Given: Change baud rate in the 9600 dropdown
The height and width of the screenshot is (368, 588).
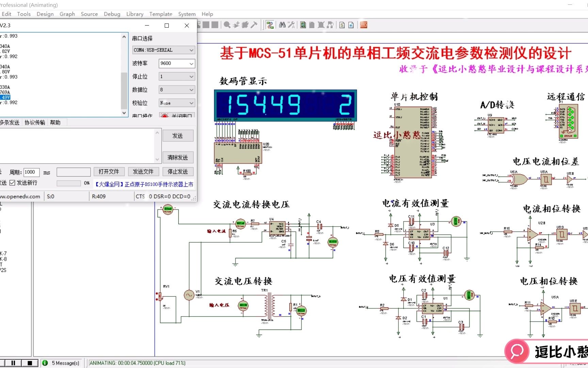Looking at the screenshot, I should point(176,63).
